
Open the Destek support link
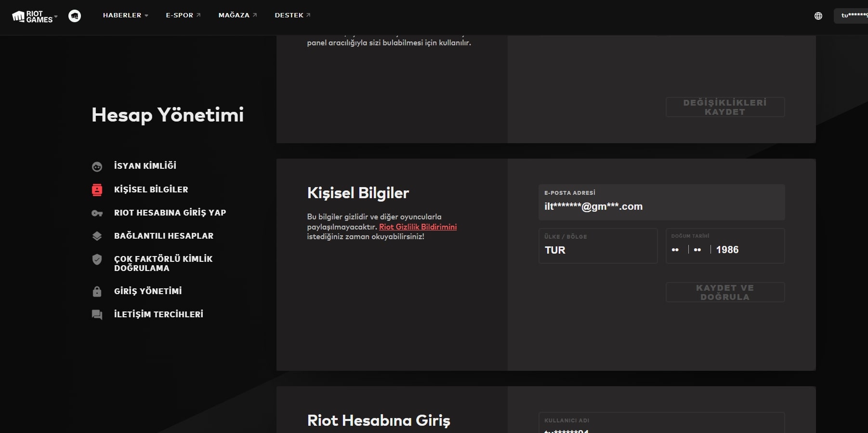tap(292, 15)
